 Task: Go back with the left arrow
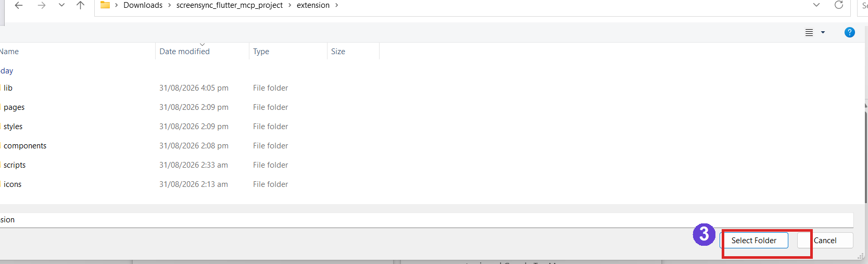[19, 5]
